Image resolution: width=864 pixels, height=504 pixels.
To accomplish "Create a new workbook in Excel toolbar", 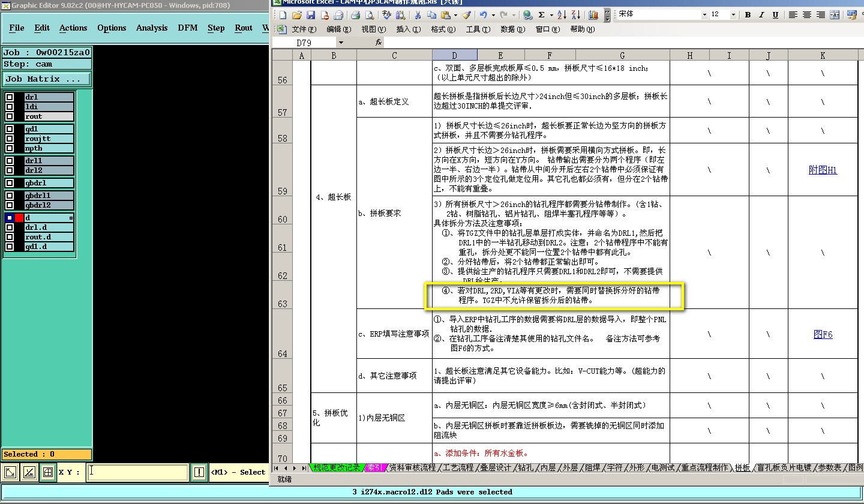I will coord(283,15).
